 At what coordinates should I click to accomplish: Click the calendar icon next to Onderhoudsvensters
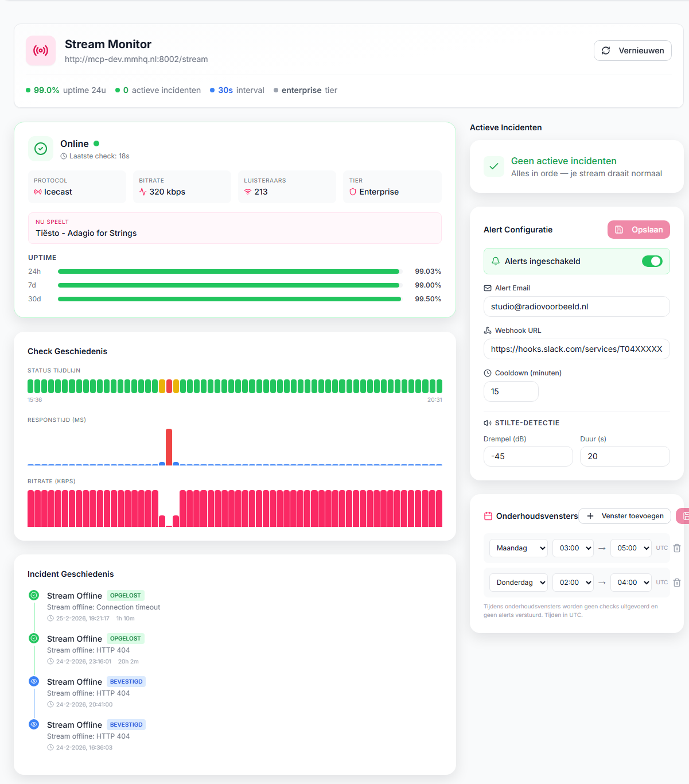click(487, 516)
